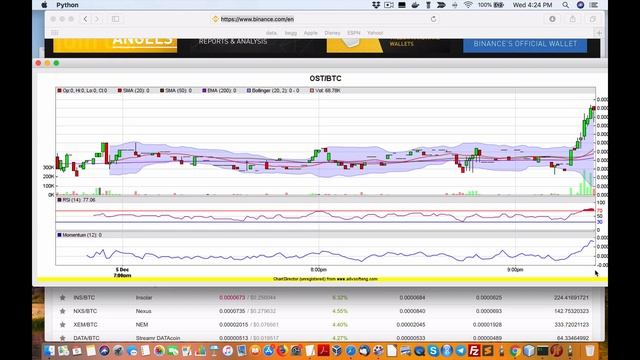Image resolution: width=640 pixels, height=360 pixels.
Task: Open Sublime Text from the Dock
Action: pos(488,351)
